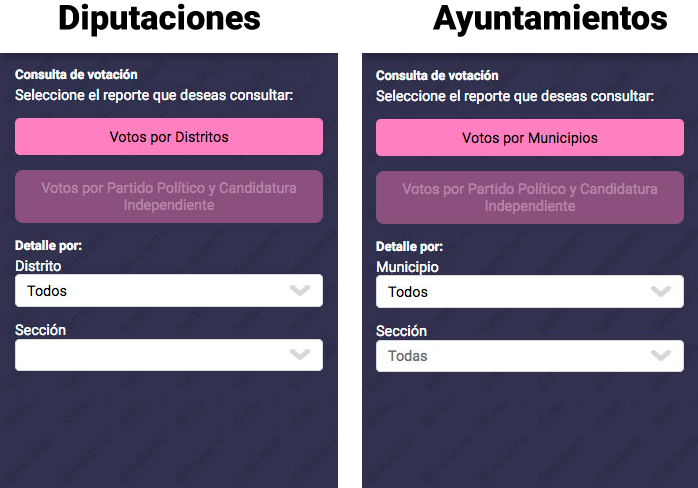
Task: Open the Municipio dropdown showing Todos
Action: pyautogui.click(x=510, y=292)
